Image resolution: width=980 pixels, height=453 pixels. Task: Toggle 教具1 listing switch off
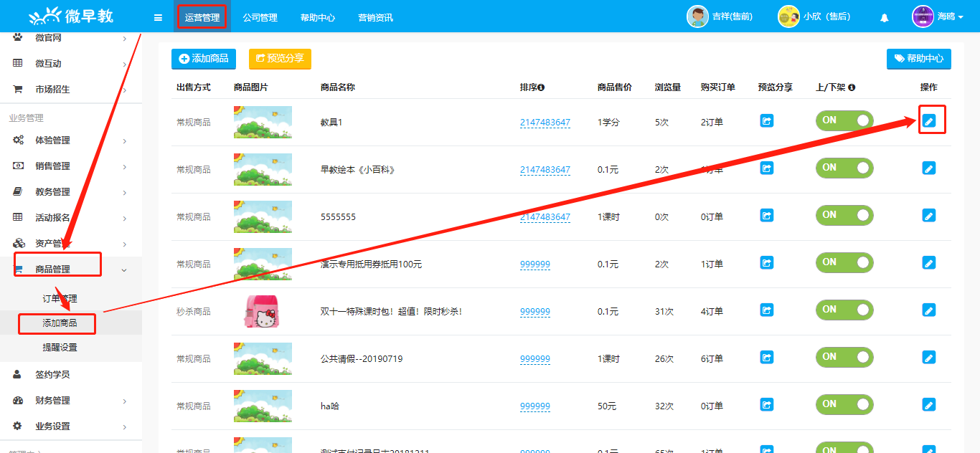[x=844, y=120]
